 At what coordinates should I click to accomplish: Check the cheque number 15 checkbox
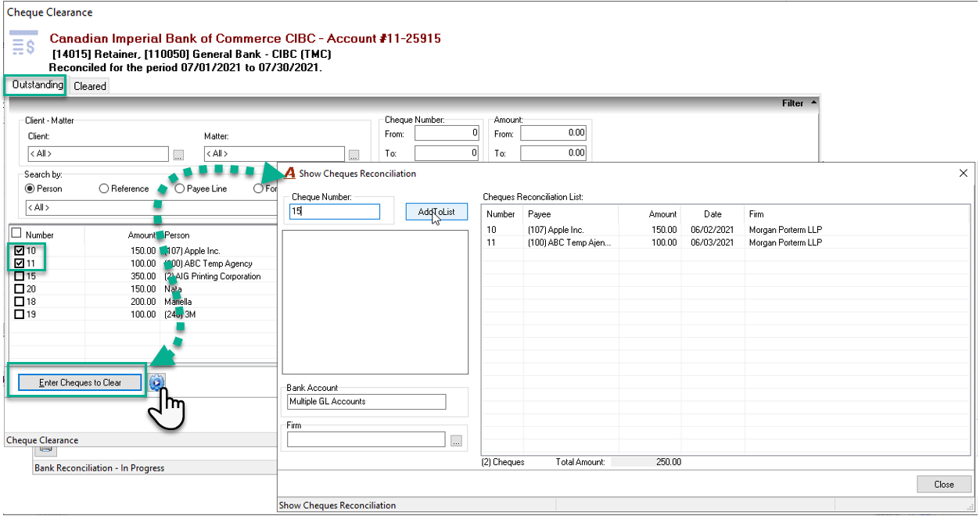pyautogui.click(x=20, y=276)
